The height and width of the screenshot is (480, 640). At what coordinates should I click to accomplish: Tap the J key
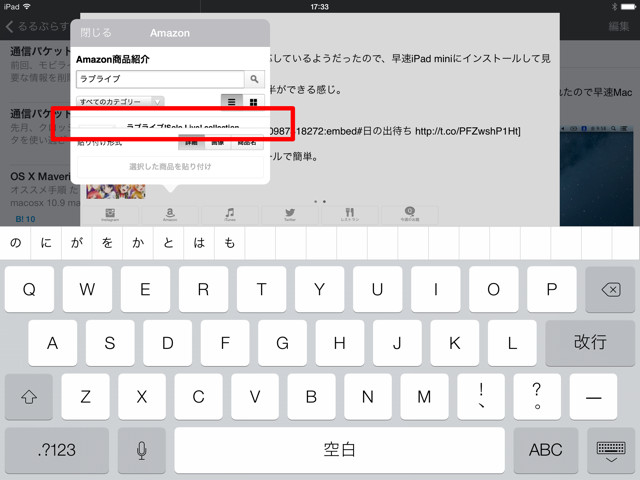coord(397,343)
